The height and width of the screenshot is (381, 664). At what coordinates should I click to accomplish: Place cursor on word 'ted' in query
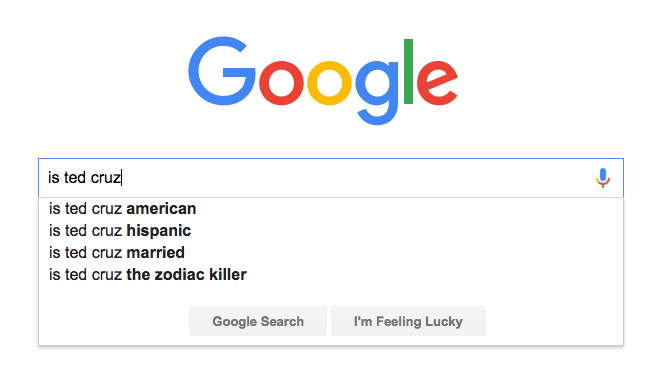(x=75, y=178)
